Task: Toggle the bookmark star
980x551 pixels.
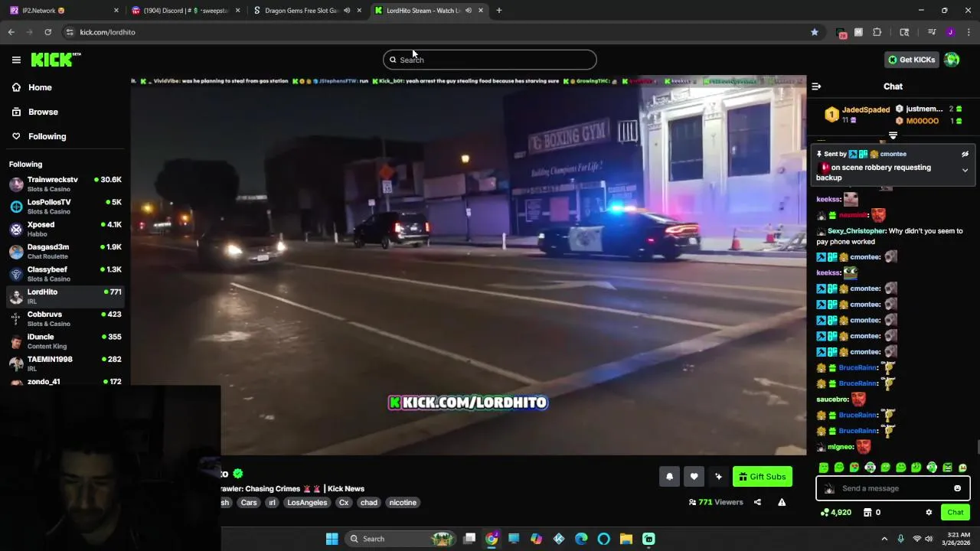Action: 814,32
